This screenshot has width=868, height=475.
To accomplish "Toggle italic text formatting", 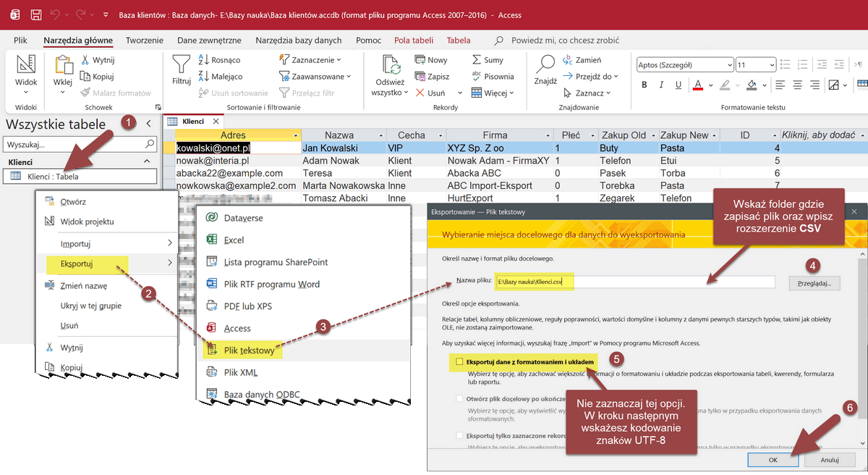I will [662, 85].
